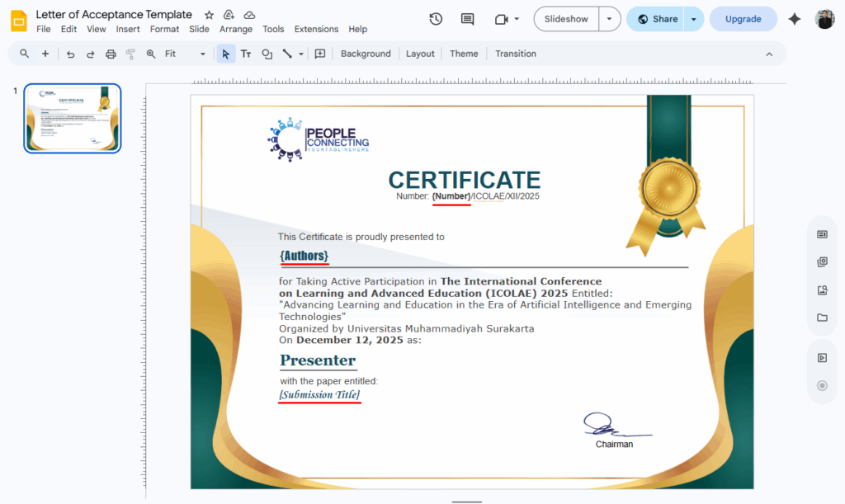Viewport: 845px width, 504px height.
Task: Expand the Slideshow options dropdown arrow
Action: tap(610, 19)
